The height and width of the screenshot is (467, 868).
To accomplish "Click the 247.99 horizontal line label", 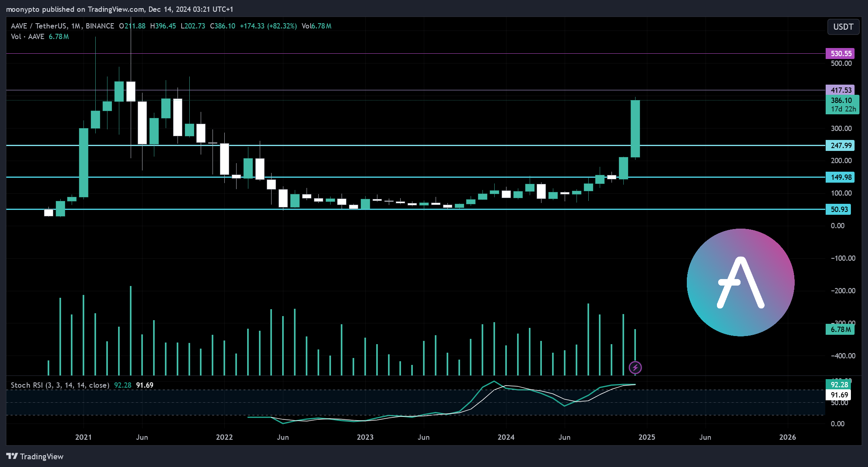I will pyautogui.click(x=840, y=145).
